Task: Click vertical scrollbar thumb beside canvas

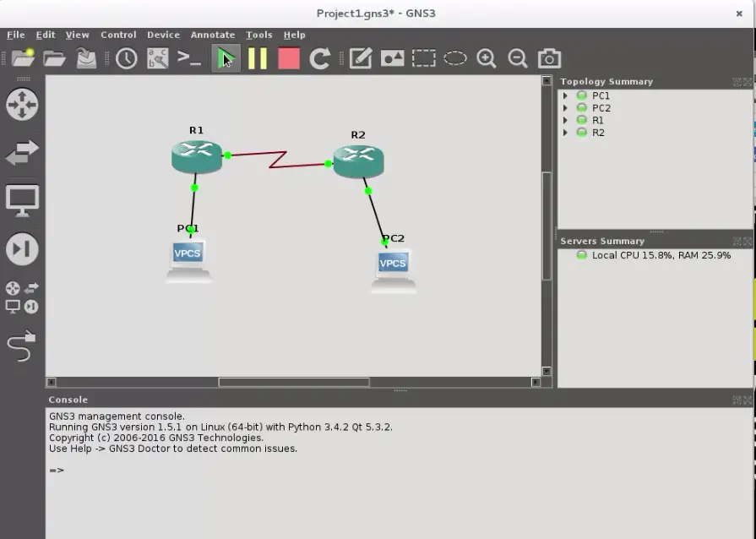Action: (547, 226)
